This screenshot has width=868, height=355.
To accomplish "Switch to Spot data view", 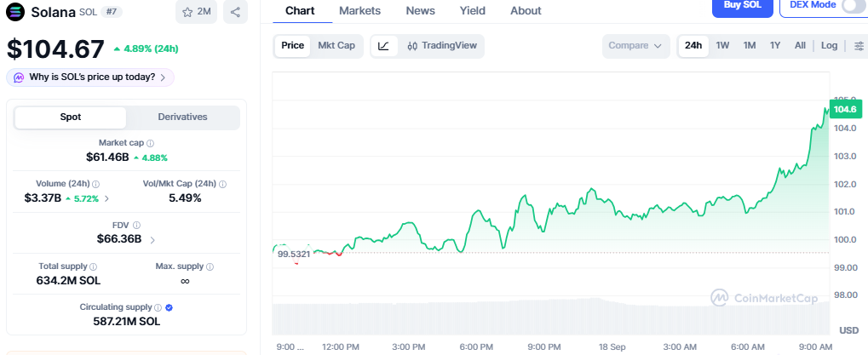I will [x=71, y=117].
